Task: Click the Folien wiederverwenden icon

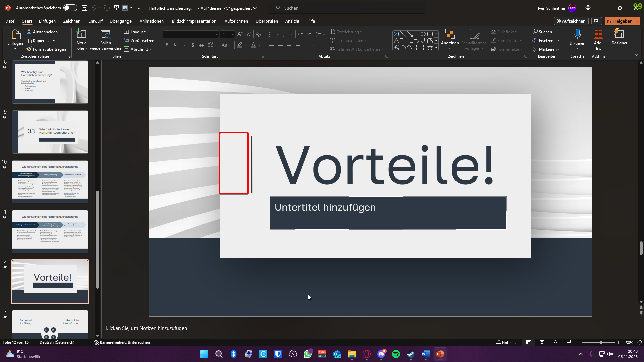Action: [105, 37]
